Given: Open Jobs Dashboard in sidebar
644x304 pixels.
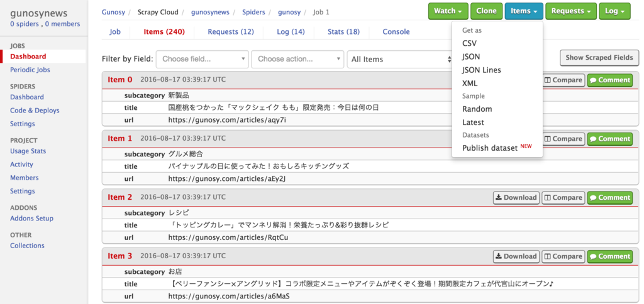Looking at the screenshot, I should (28, 57).
